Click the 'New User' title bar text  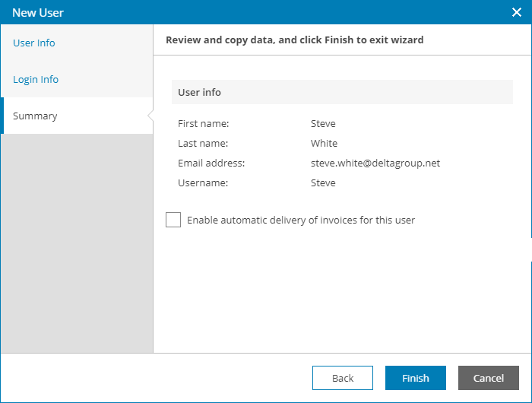coord(38,13)
